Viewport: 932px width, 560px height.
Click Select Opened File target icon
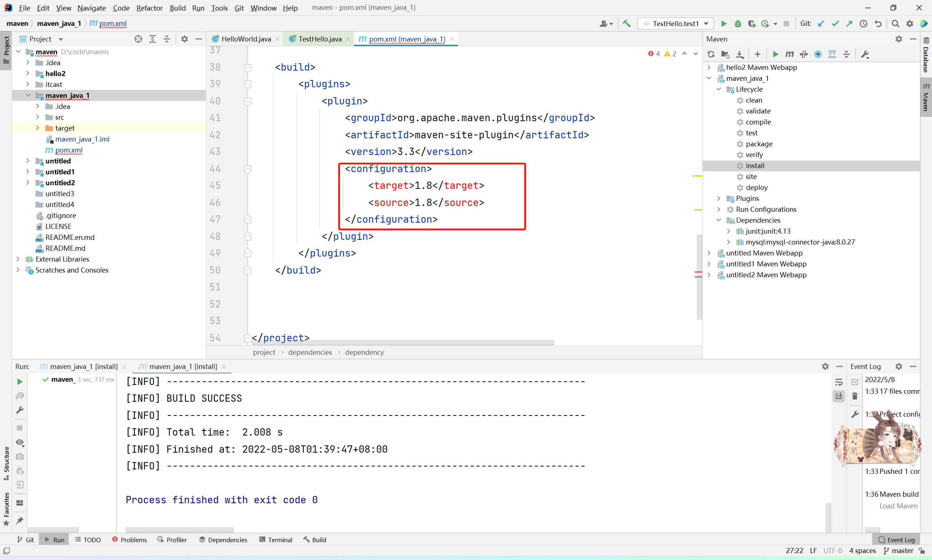(x=138, y=39)
